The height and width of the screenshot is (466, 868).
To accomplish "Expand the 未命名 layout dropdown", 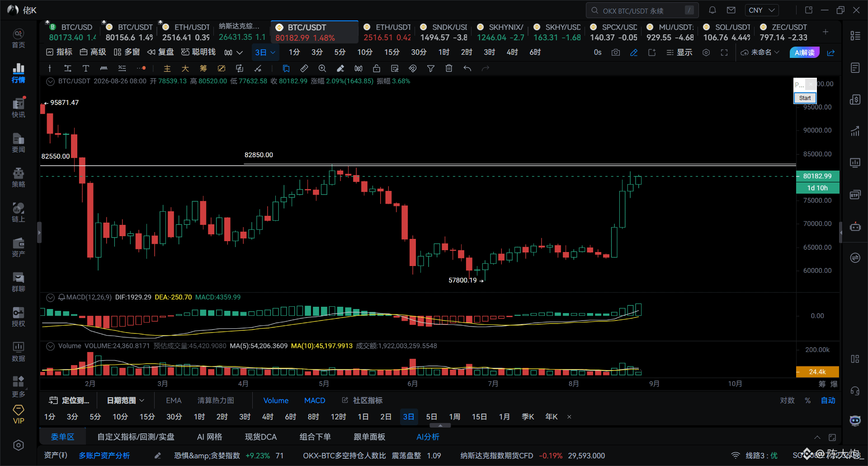I will [760, 52].
